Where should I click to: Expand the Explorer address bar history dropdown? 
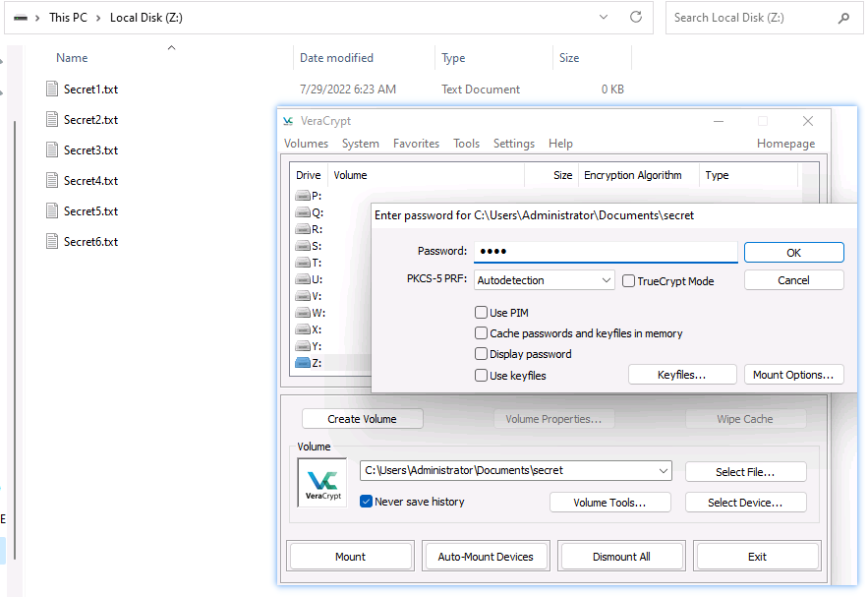[605, 18]
